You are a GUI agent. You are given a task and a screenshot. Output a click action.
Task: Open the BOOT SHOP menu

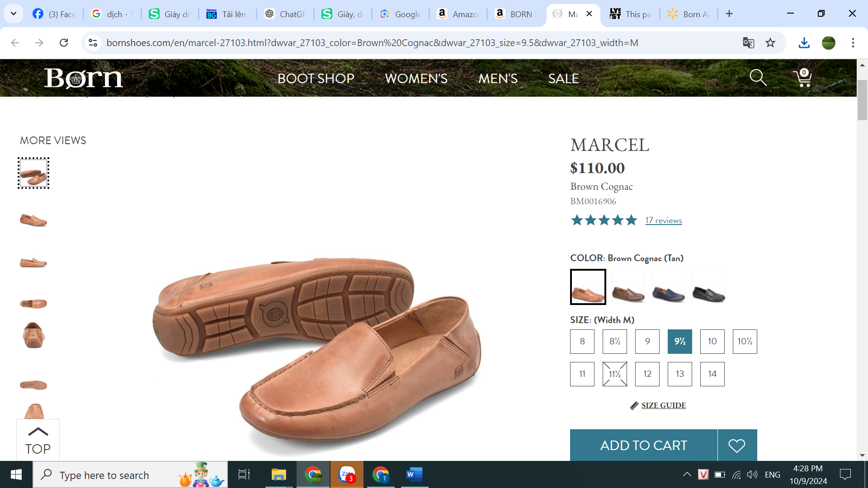coord(316,78)
